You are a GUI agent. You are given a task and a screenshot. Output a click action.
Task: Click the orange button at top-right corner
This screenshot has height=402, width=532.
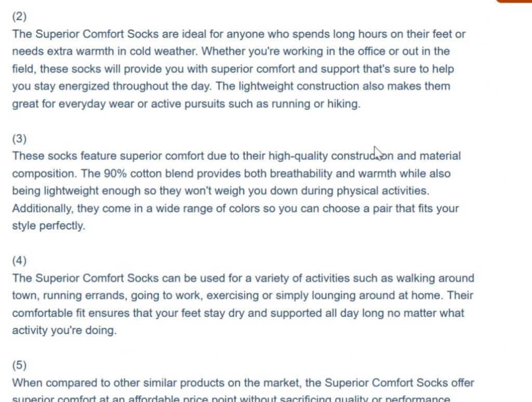[x=514, y=1]
